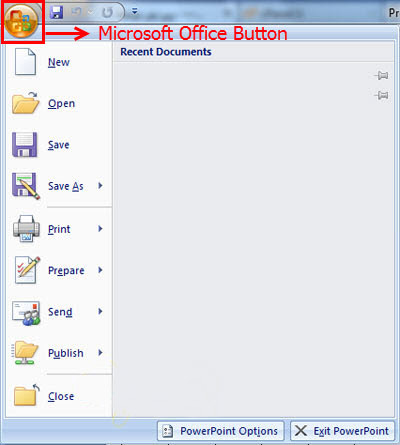400x445 pixels.
Task: Click the printer icon beside Print
Action: [26, 229]
